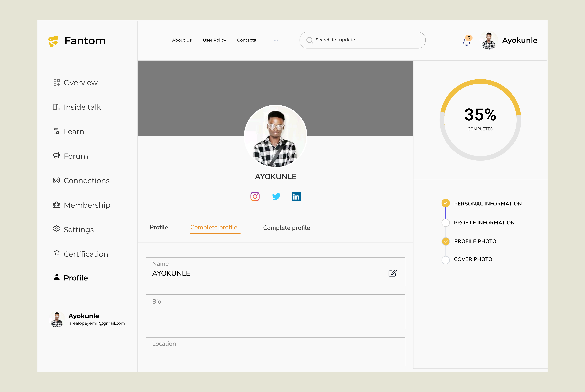Open Settings from sidebar
This screenshot has width=585, height=392.
pyautogui.click(x=73, y=230)
